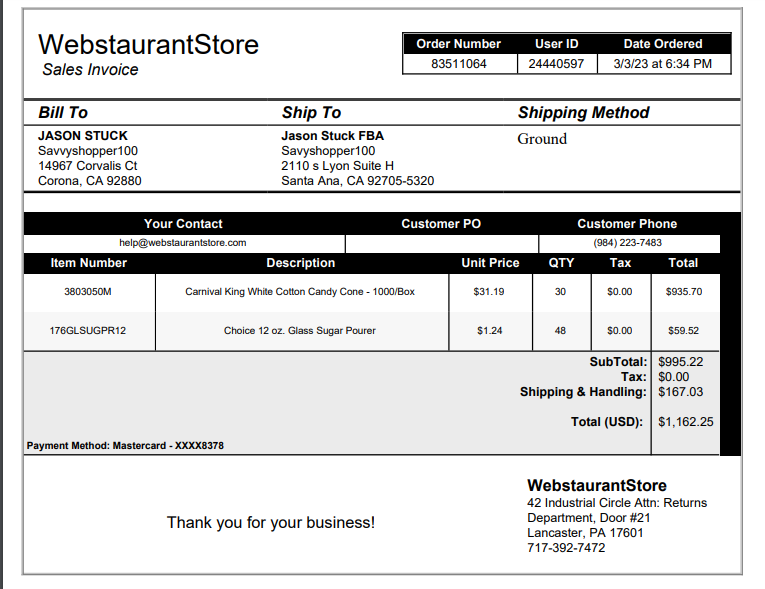The width and height of the screenshot is (765, 589).
Task: Click the Shipping & Handling amount $167.03
Action: click(681, 392)
